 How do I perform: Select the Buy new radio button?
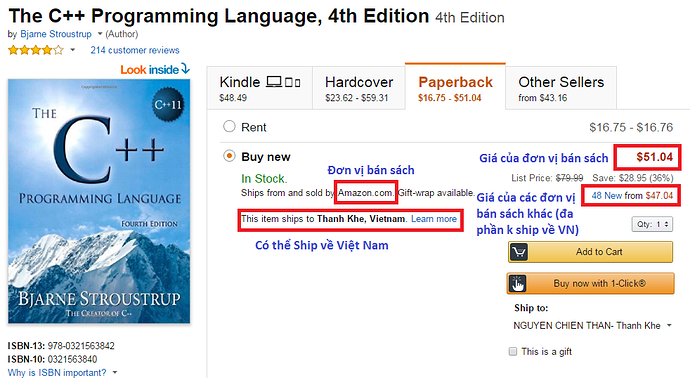pos(229,156)
